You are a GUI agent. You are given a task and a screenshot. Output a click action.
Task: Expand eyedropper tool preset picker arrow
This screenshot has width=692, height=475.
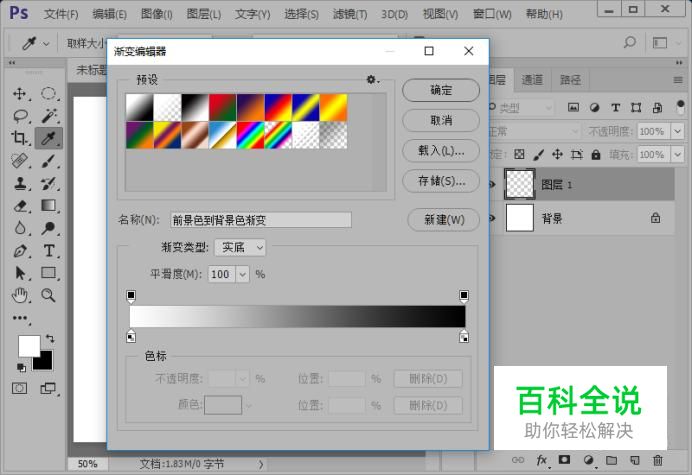pyautogui.click(x=46, y=44)
